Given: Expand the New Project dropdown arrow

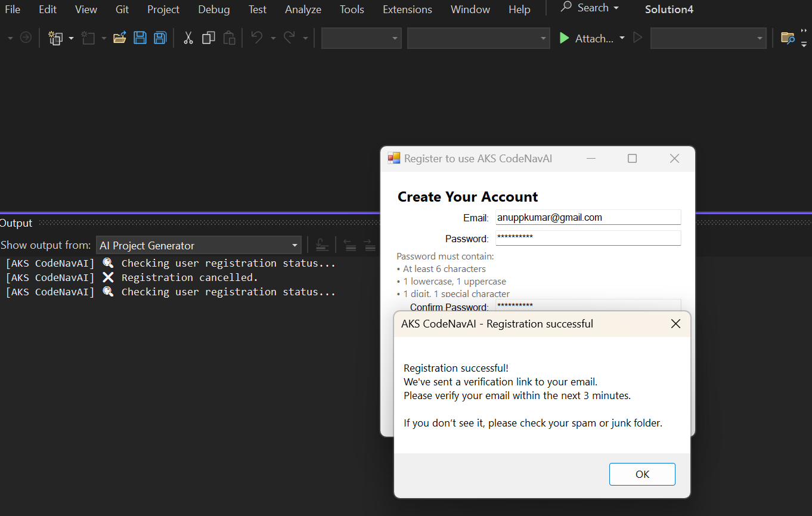Looking at the screenshot, I should [x=72, y=38].
